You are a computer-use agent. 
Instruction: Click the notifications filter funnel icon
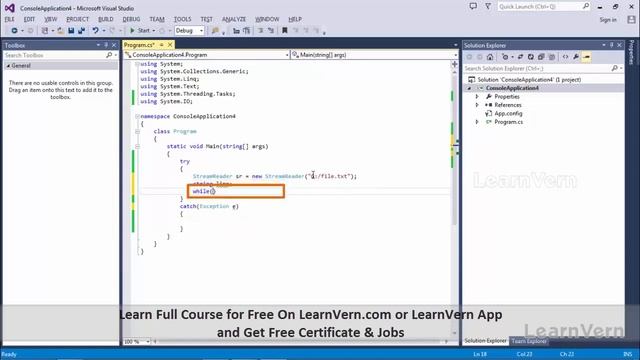tap(488, 7)
